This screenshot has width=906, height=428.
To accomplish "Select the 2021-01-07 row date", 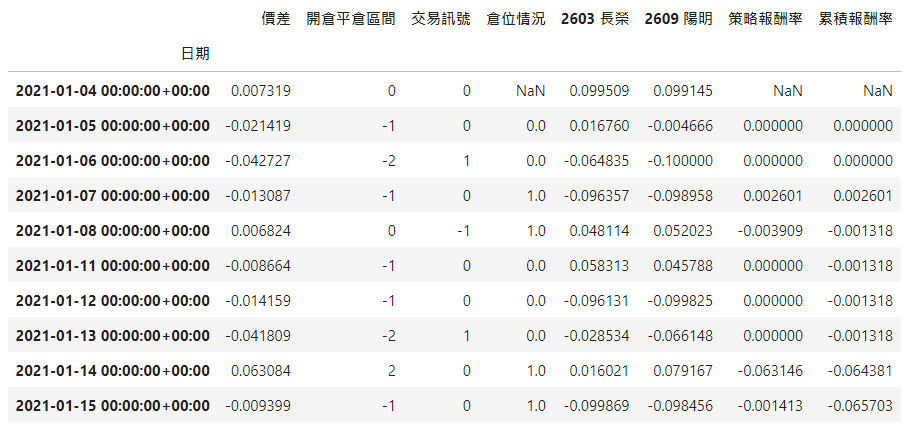I will (113, 196).
